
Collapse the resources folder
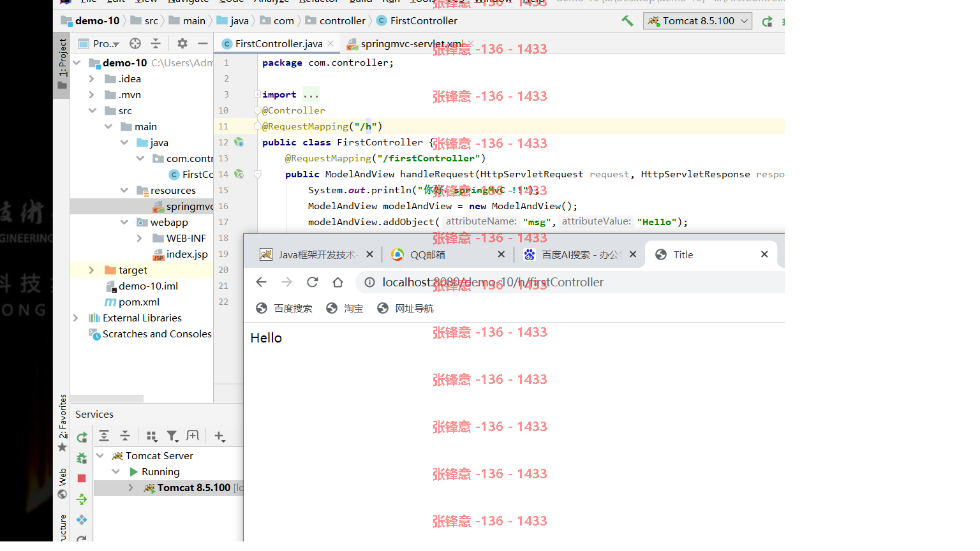pos(124,190)
